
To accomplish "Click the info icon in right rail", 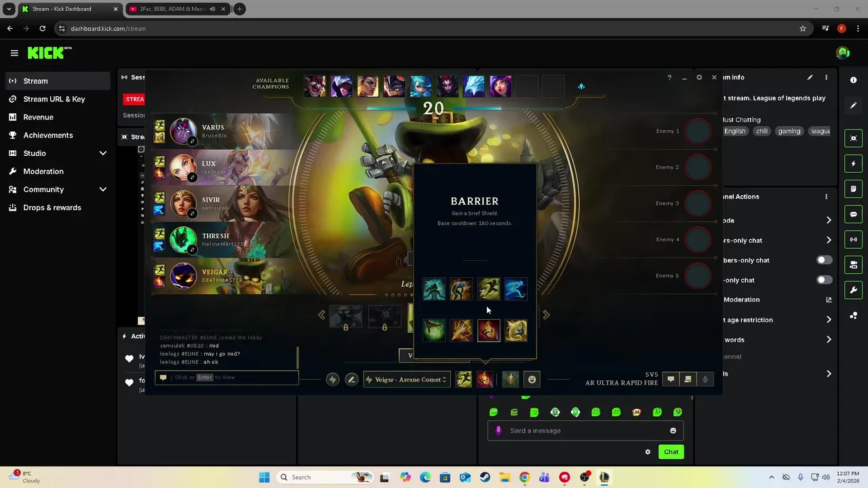I will click(854, 80).
